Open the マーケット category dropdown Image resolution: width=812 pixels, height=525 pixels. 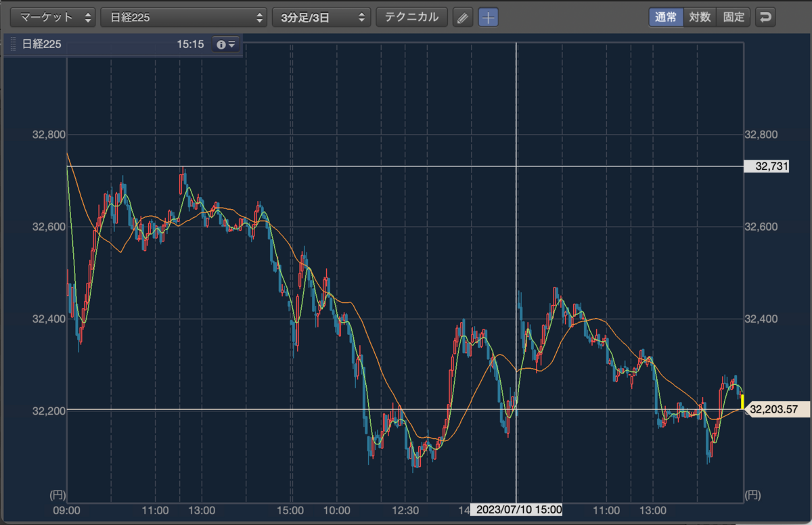tap(52, 18)
